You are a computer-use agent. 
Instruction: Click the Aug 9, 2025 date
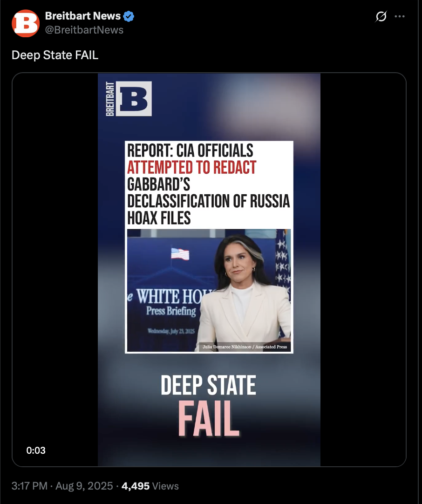click(x=84, y=486)
